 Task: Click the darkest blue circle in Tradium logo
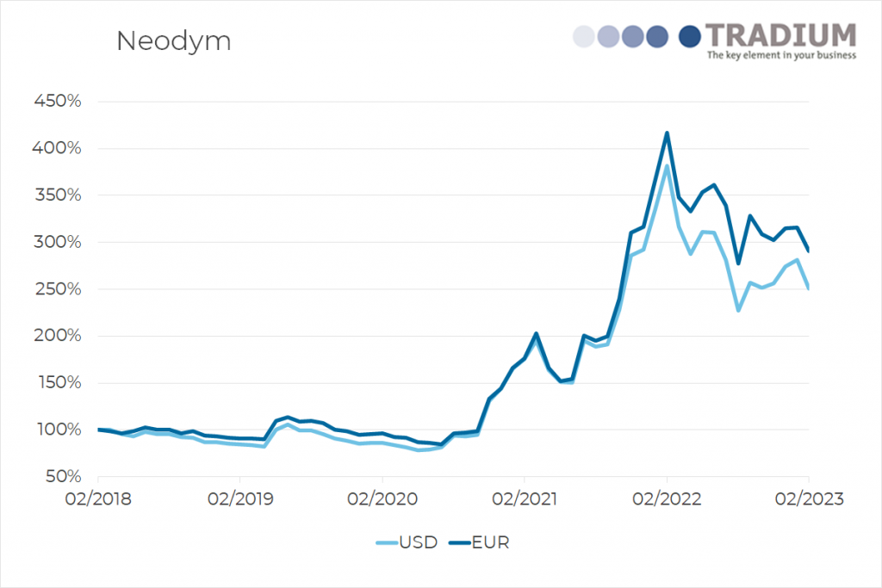pyautogui.click(x=690, y=35)
